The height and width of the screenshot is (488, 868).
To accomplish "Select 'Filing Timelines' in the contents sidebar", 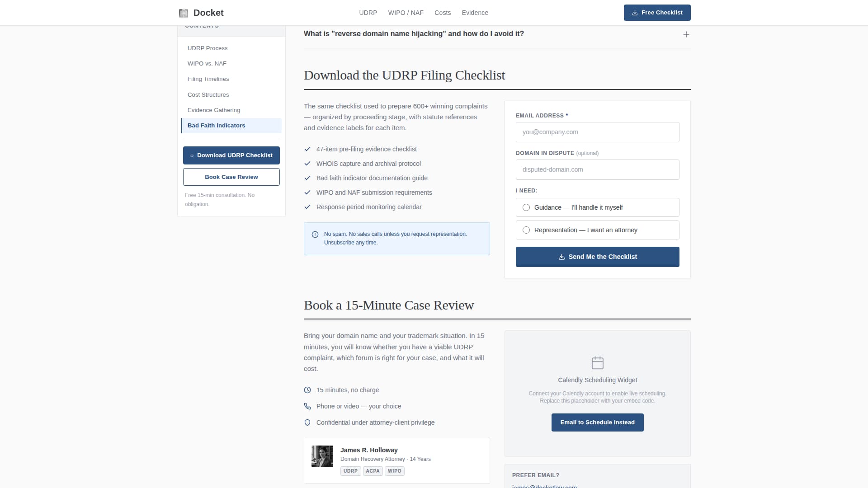I will click(x=208, y=79).
